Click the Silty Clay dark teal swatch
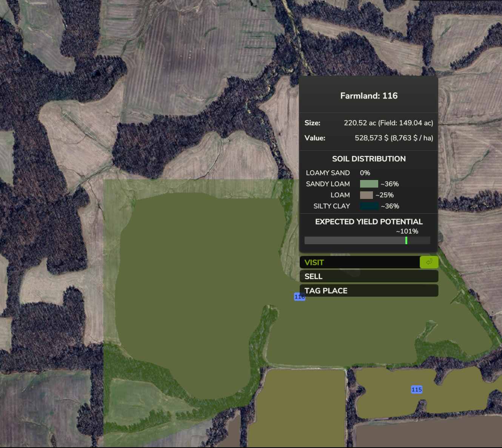The height and width of the screenshot is (448, 502). tap(369, 206)
